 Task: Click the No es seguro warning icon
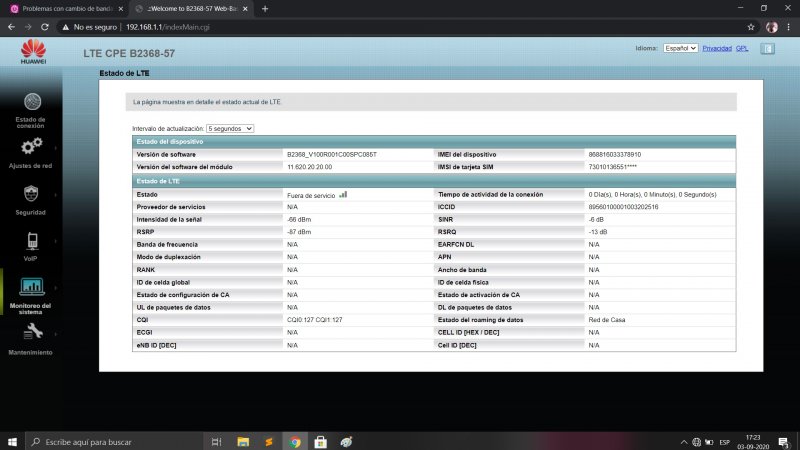coord(65,27)
